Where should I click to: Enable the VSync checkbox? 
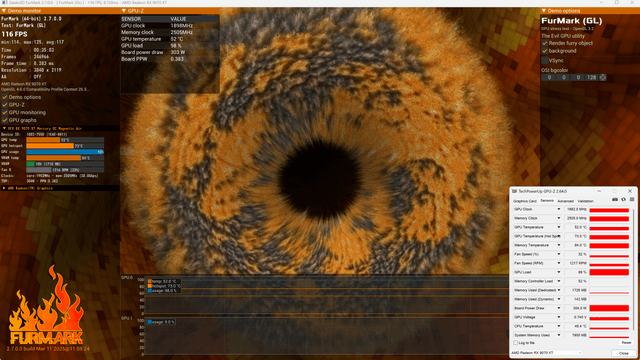[x=544, y=60]
